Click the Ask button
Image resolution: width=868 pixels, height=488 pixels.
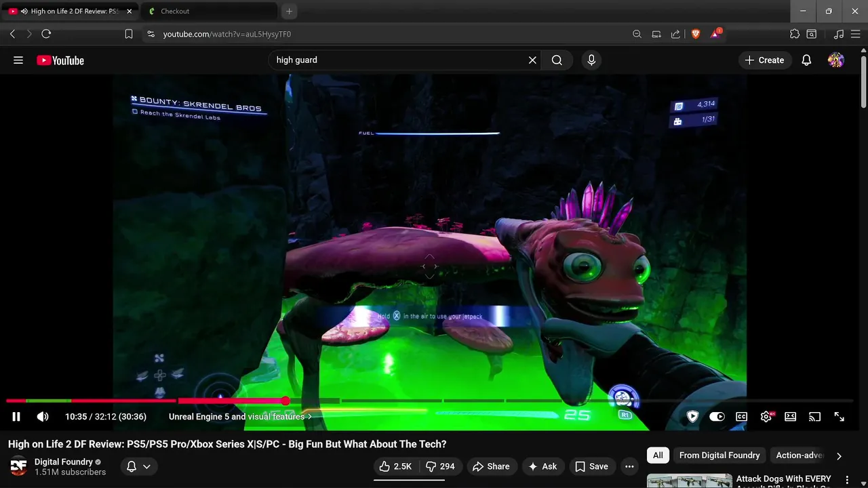pos(542,466)
